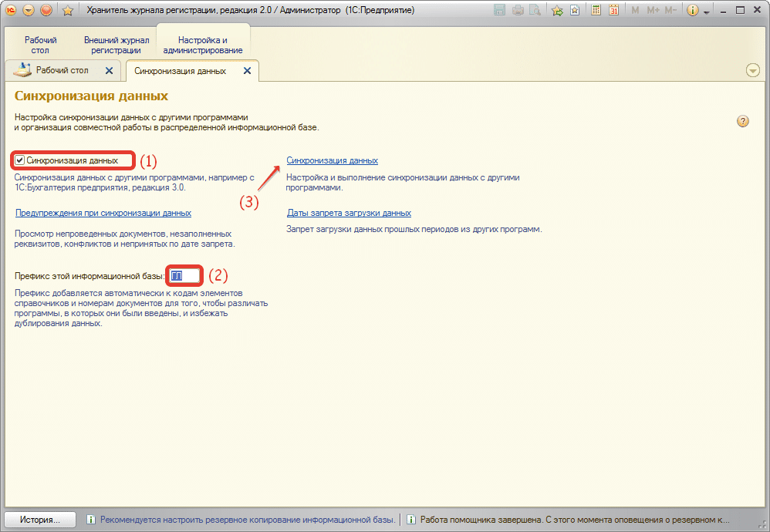
Task: Click the Префикс этой информационной базы field
Action: (x=185, y=275)
